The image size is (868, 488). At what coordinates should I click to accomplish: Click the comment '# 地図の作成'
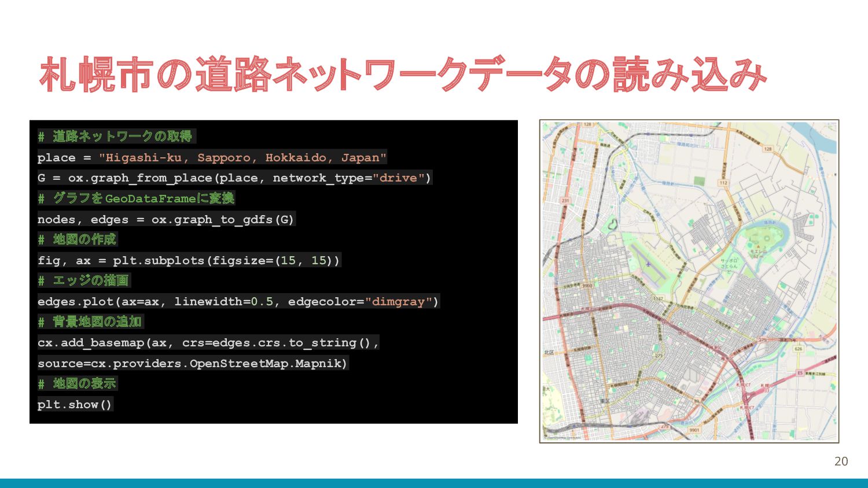pyautogui.click(x=77, y=239)
